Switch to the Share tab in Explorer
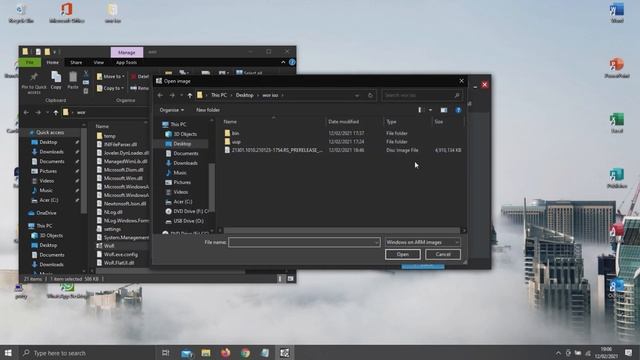This screenshot has width=640, height=360. 76,62
